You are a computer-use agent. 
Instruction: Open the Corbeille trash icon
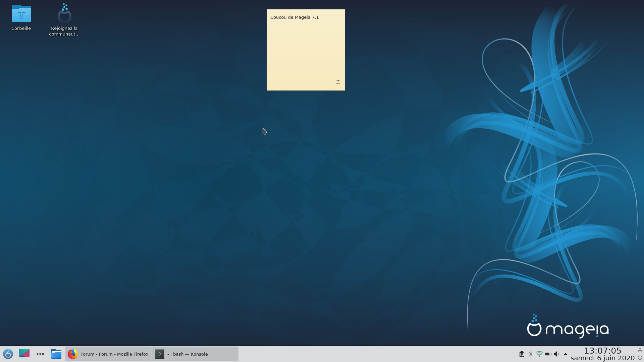click(21, 17)
